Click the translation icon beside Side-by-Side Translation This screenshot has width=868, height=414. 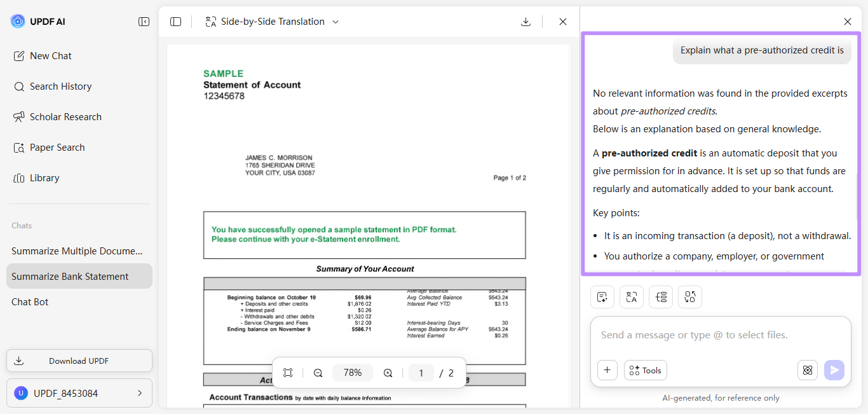211,22
